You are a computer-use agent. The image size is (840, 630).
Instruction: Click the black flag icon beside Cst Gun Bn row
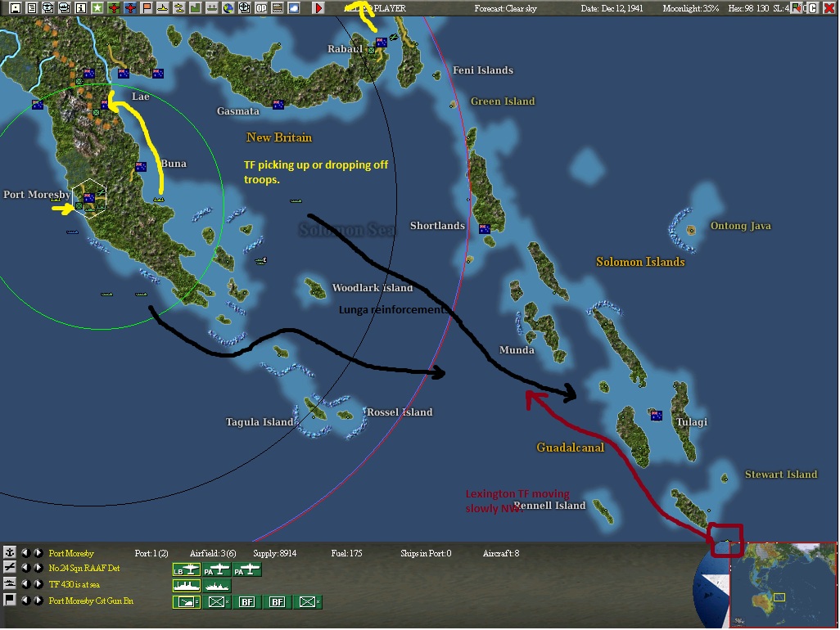point(9,600)
